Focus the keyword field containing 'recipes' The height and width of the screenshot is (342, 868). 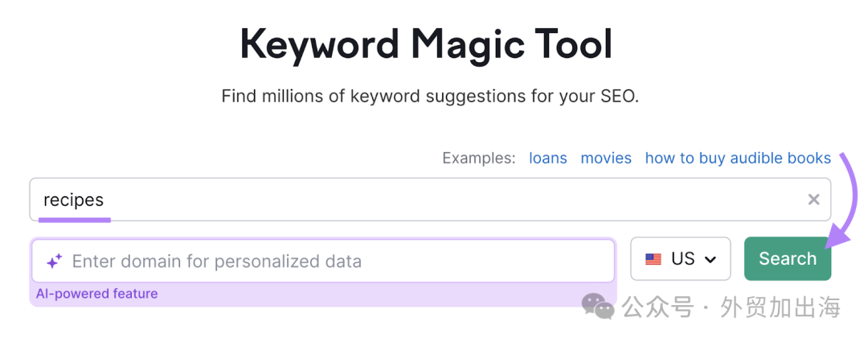click(x=430, y=200)
